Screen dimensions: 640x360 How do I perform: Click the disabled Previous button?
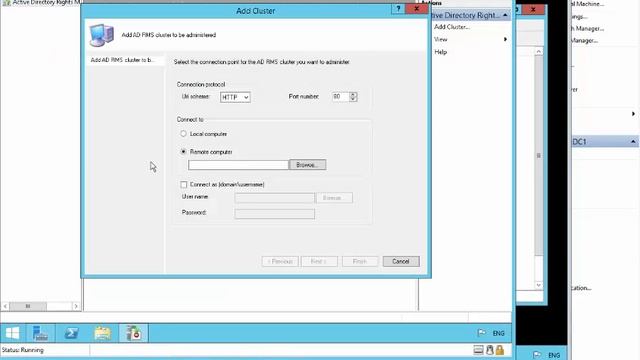(280, 261)
